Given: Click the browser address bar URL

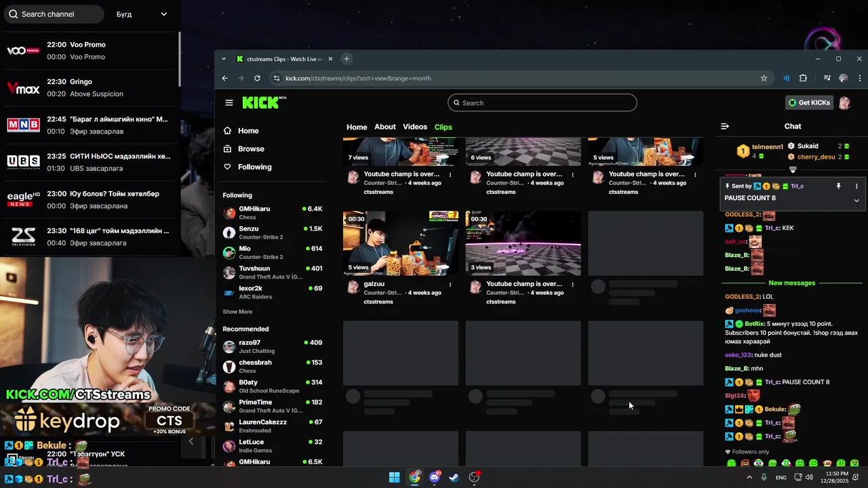Looking at the screenshot, I should [358, 78].
